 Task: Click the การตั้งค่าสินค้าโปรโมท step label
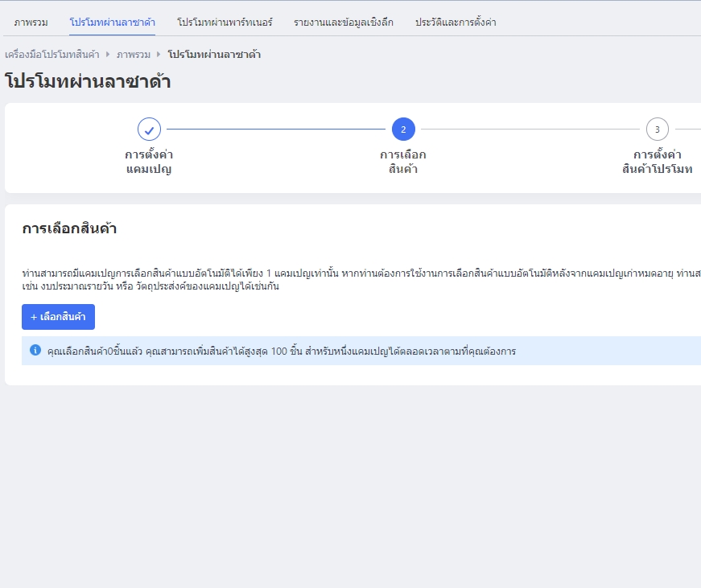pyautogui.click(x=658, y=162)
